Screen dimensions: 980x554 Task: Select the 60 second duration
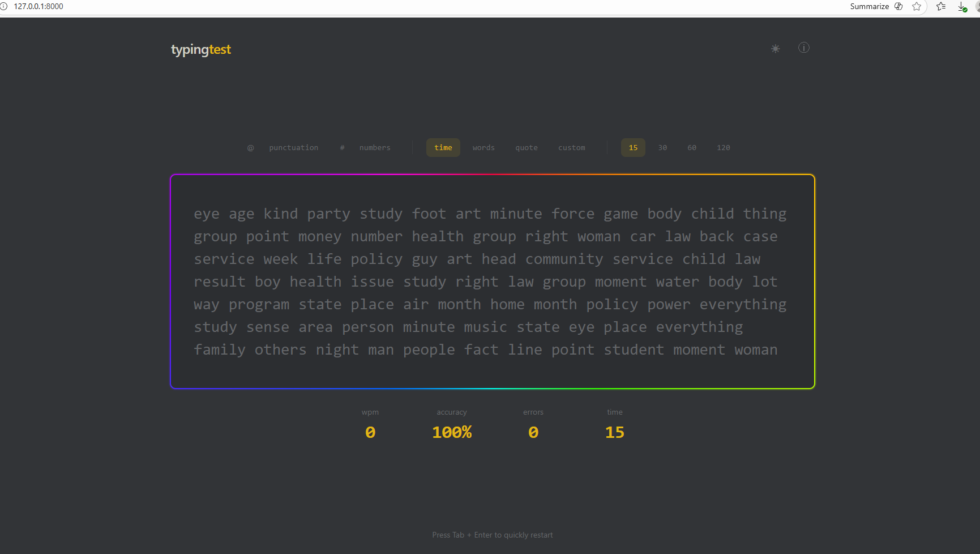pos(692,148)
